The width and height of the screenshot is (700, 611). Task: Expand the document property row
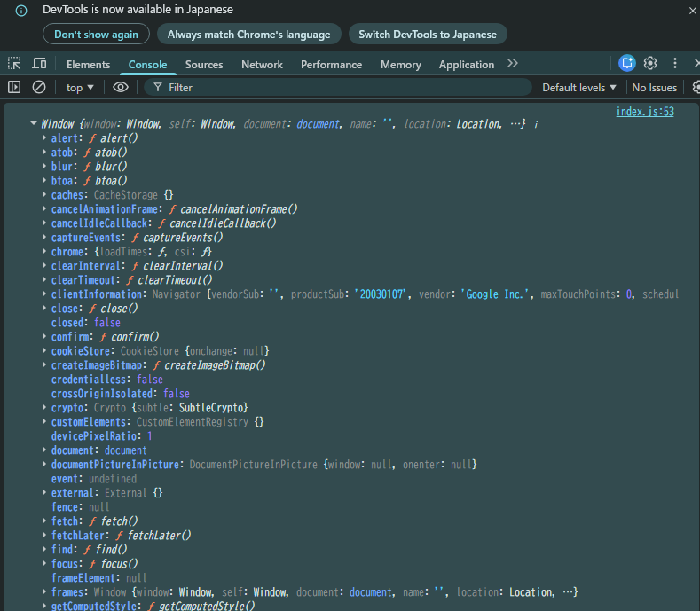coord(43,450)
